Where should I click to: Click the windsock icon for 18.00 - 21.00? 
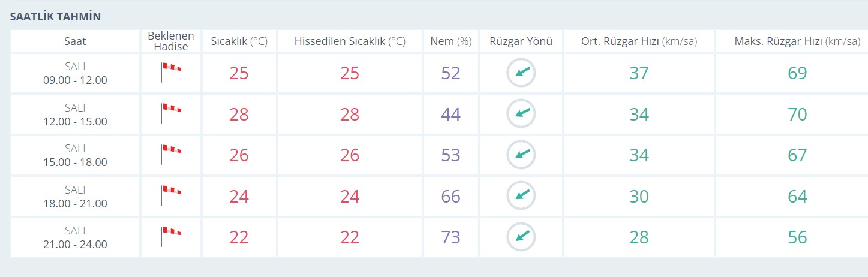[x=170, y=195]
